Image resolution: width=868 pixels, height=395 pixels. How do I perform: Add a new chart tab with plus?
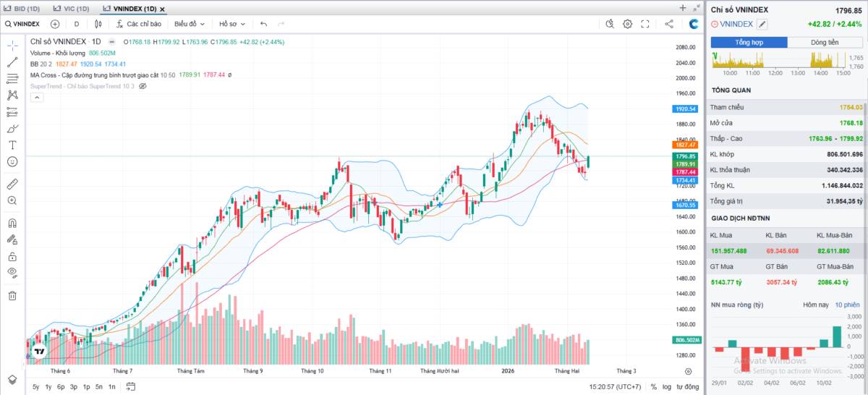pos(683,8)
